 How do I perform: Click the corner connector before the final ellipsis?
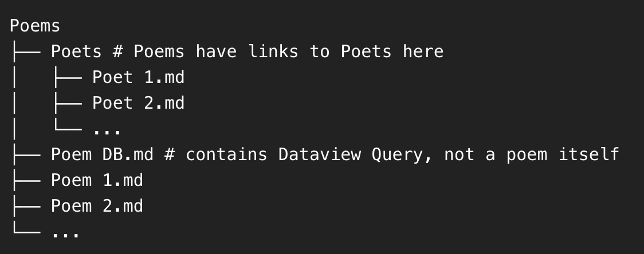(x=26, y=231)
